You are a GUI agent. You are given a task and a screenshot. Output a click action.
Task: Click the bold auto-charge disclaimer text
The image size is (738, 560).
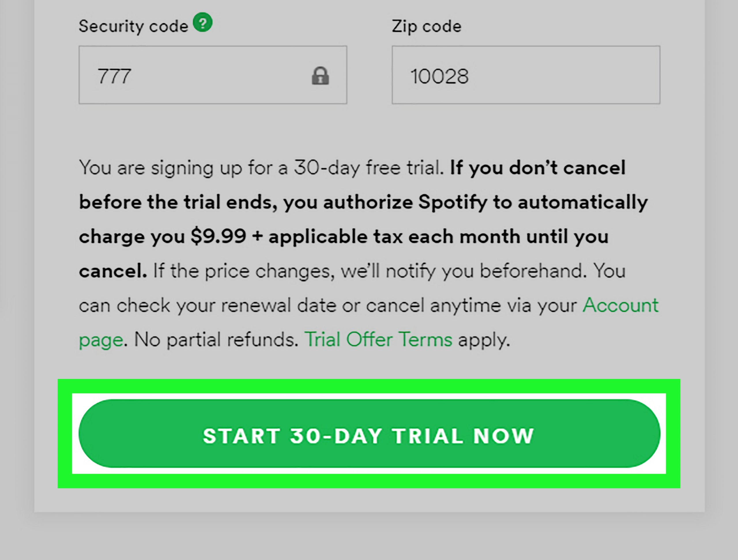pyautogui.click(x=363, y=219)
